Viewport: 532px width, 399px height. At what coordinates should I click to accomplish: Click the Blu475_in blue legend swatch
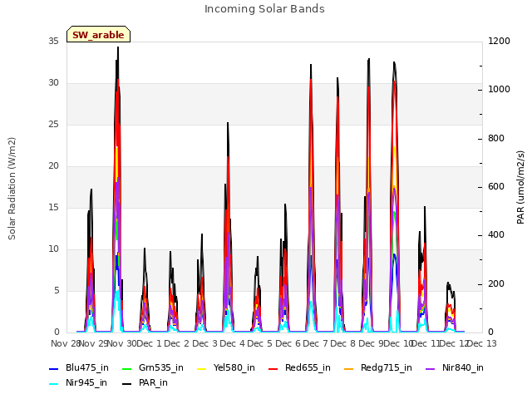(54, 369)
